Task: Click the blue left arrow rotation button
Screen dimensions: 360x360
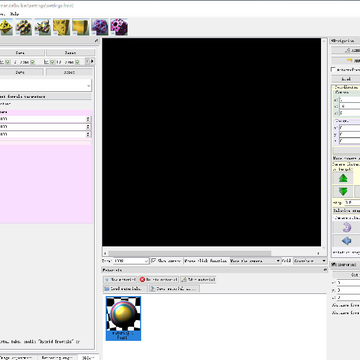Action: (346, 241)
